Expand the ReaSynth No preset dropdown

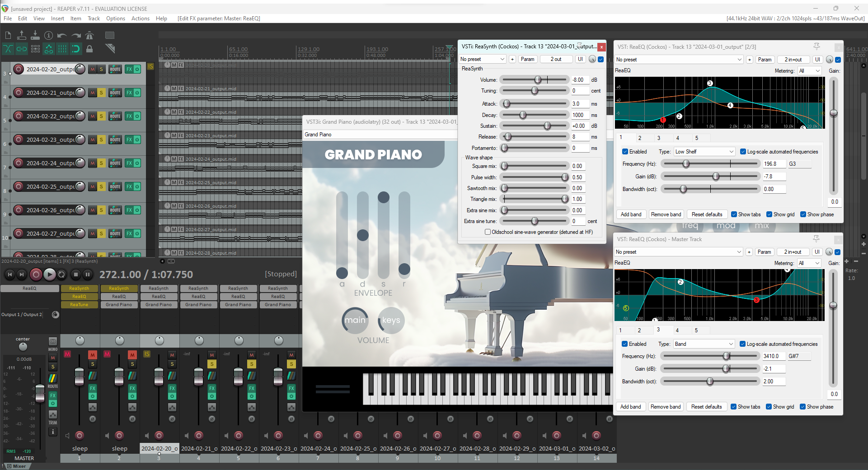[x=482, y=59]
